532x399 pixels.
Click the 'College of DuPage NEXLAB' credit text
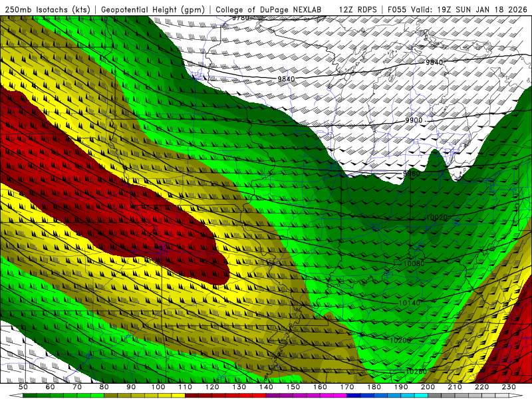tap(269, 9)
